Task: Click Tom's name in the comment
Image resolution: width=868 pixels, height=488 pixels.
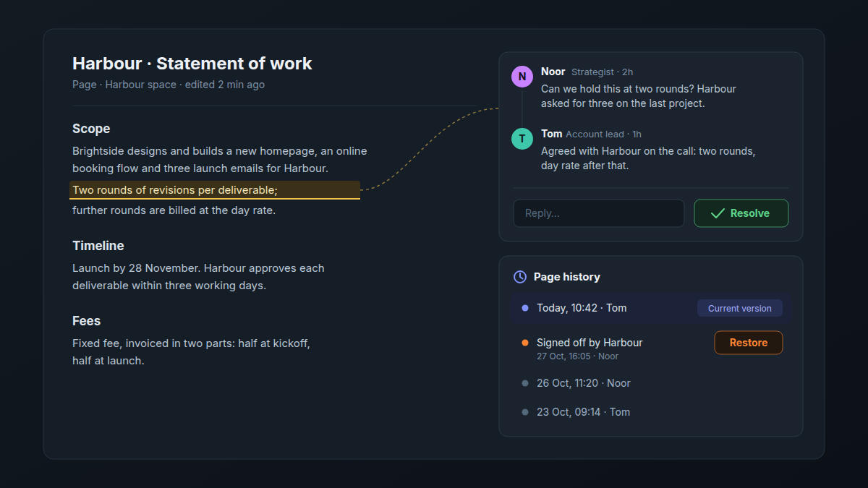Action: 552,134
